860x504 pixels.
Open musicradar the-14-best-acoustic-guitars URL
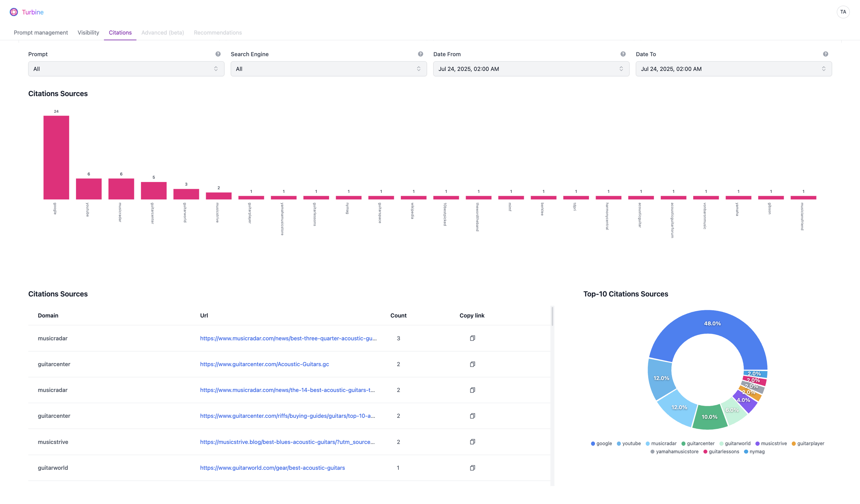tap(287, 390)
